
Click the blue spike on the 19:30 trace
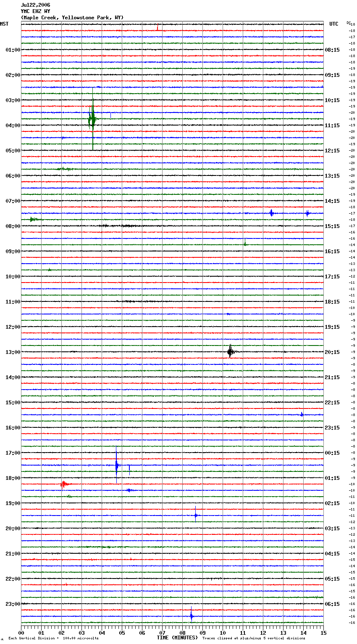[x=196, y=515]
